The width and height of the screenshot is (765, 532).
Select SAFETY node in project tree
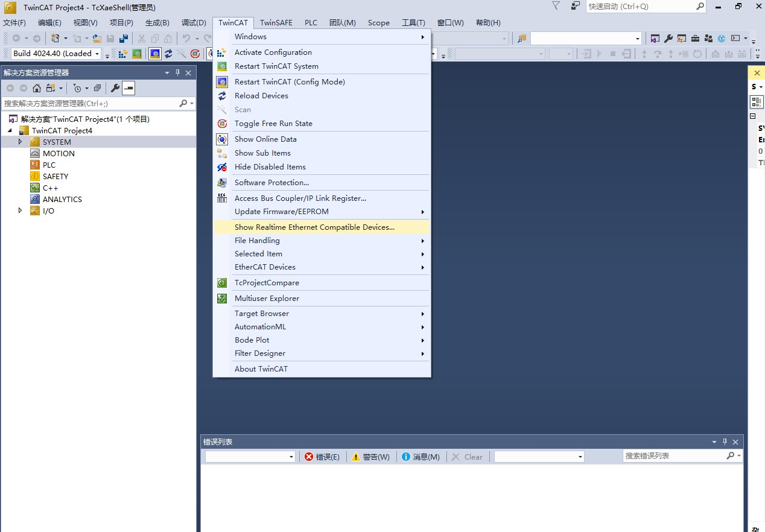56,176
